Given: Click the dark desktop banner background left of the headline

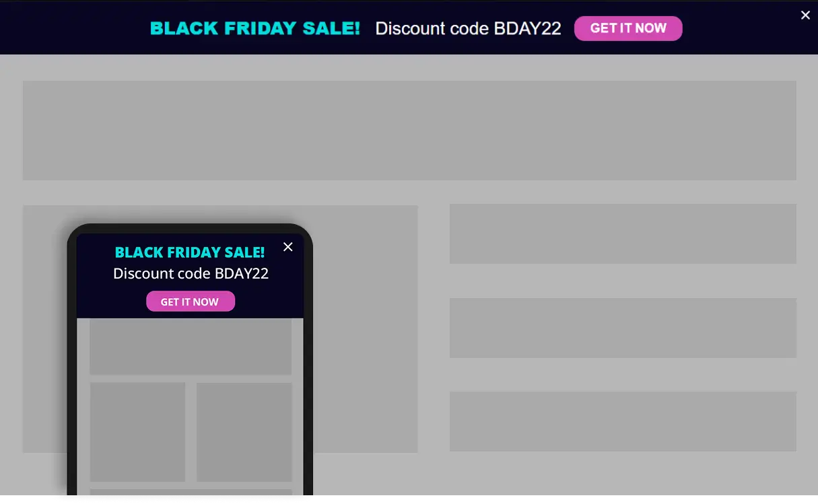Looking at the screenshot, I should [74, 28].
